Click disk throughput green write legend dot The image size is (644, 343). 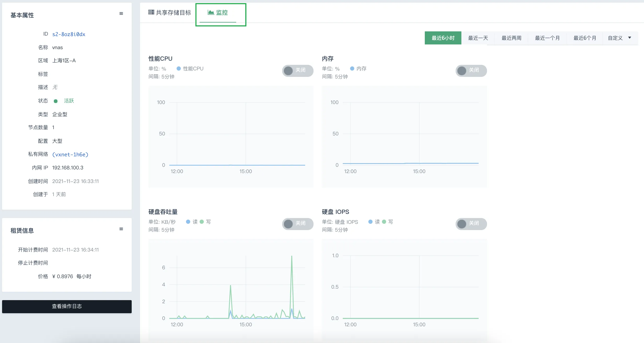tap(202, 222)
